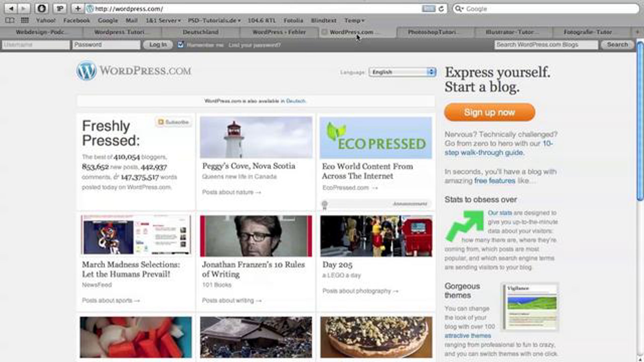
Task: Go back with the browser back arrow
Action: (11, 9)
